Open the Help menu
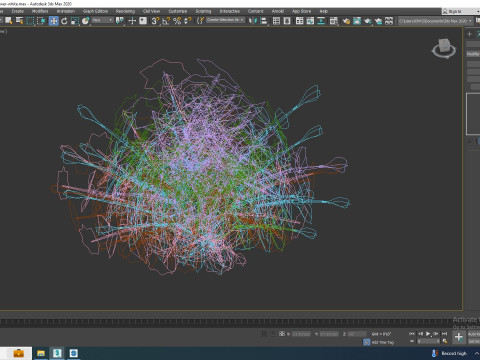The height and width of the screenshot is (360, 480). pos(323,11)
